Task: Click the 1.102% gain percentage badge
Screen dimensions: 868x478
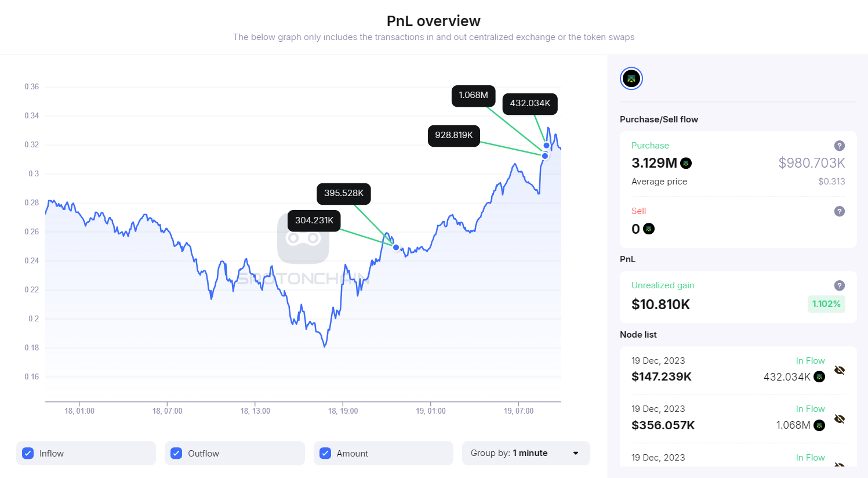Action: (826, 304)
